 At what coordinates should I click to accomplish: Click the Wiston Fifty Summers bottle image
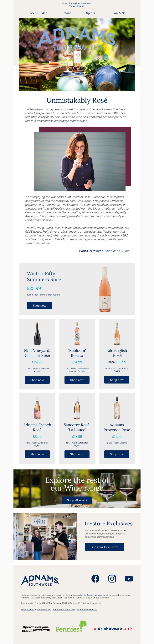pos(105,289)
